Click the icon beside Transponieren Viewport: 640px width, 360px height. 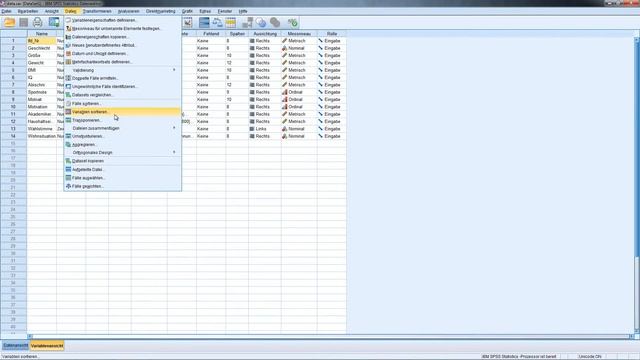(x=68, y=120)
